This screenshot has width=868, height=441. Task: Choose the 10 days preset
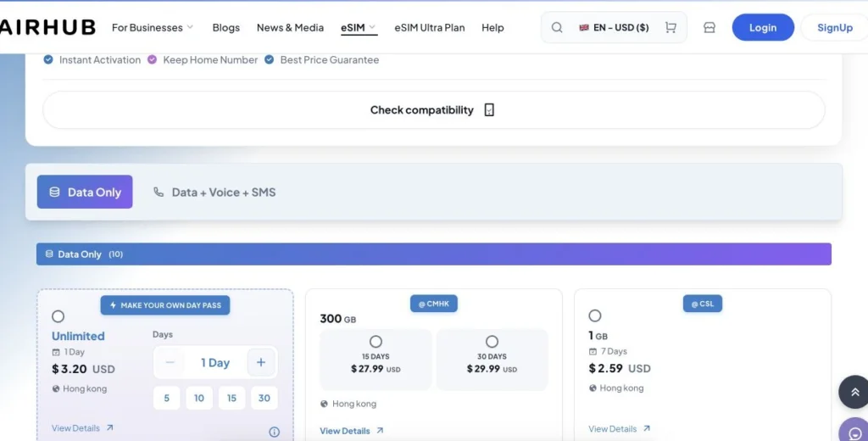click(199, 398)
